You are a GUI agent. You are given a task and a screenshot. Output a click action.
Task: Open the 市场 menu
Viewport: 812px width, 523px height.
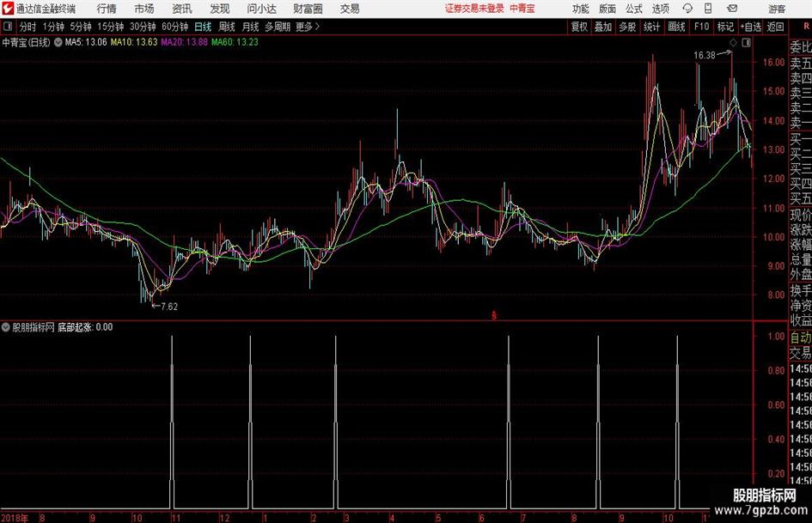coord(144,9)
